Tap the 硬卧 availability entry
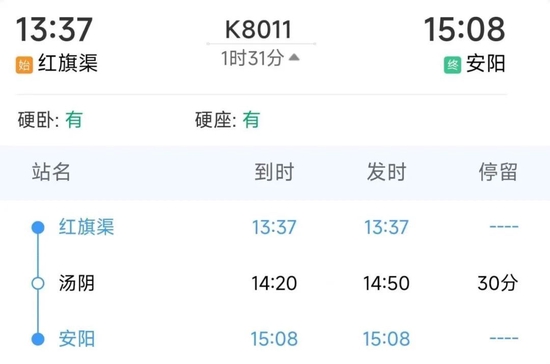550x364 pixels. [50, 120]
